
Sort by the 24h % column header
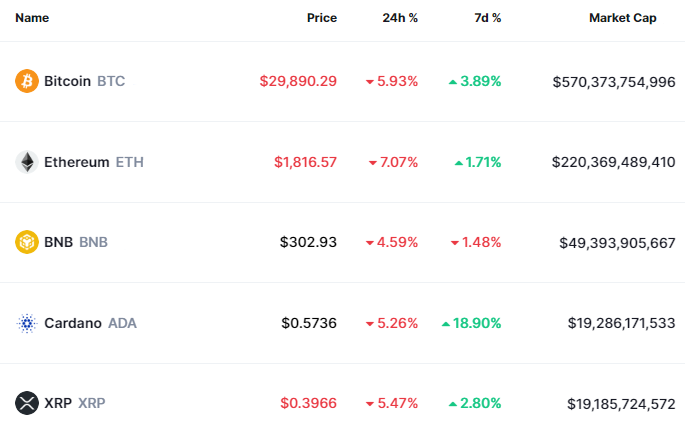[400, 18]
